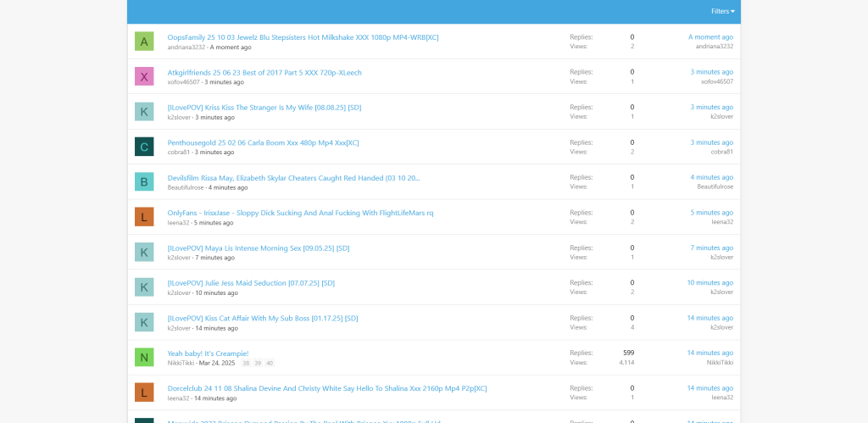
Task: Click the "K" avatar on the 7-minutes-ago thread
Action: tap(144, 252)
